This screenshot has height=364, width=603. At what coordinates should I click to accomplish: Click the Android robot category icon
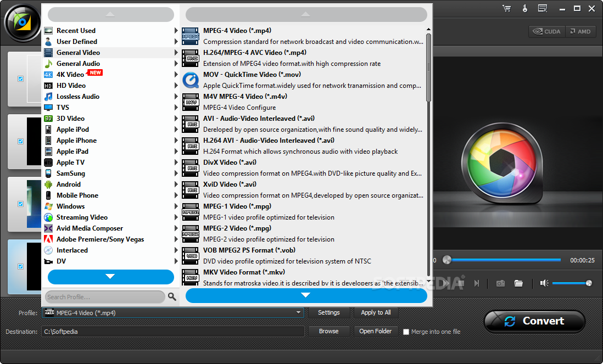click(48, 184)
